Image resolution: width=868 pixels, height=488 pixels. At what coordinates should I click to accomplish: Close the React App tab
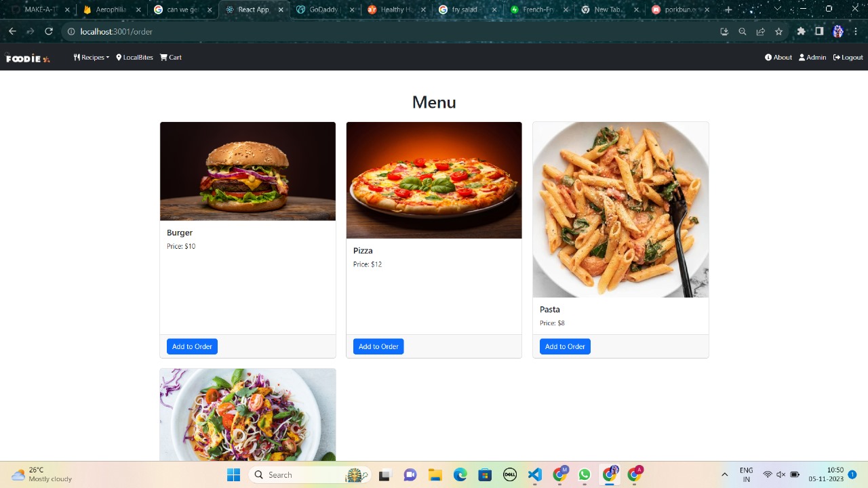coord(281,10)
